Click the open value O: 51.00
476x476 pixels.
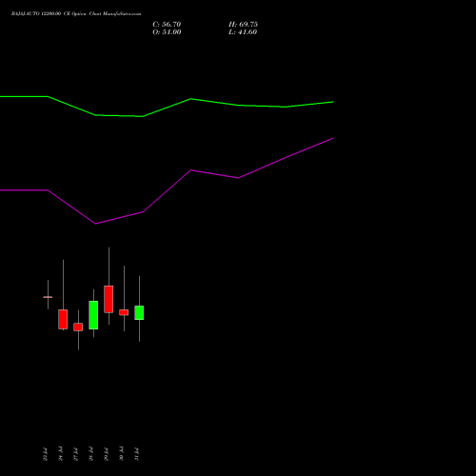pos(167,32)
